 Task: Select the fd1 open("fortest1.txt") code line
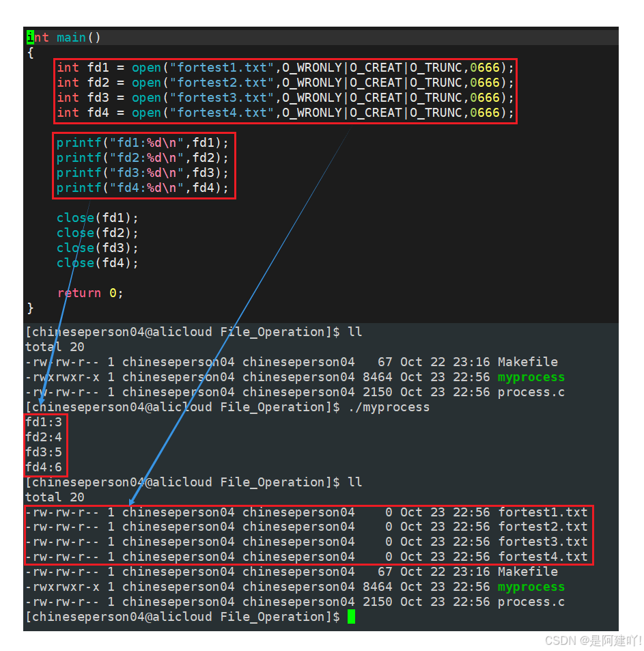(285, 68)
